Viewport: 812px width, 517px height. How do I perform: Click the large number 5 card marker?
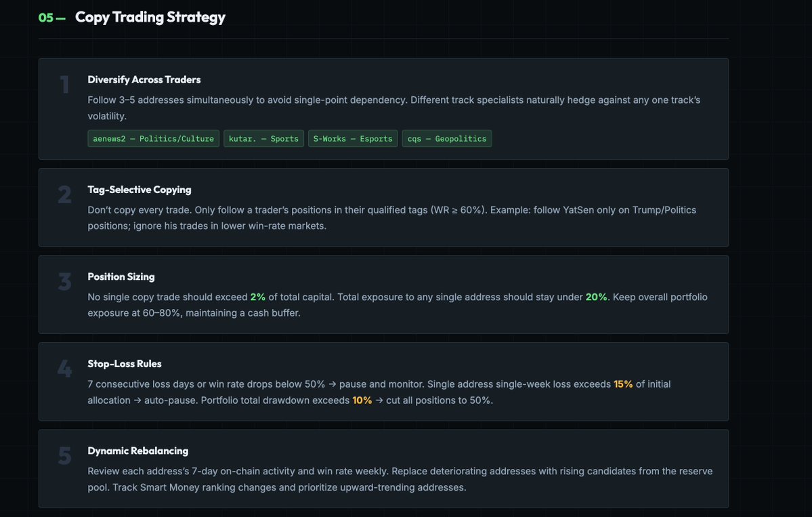(x=65, y=456)
